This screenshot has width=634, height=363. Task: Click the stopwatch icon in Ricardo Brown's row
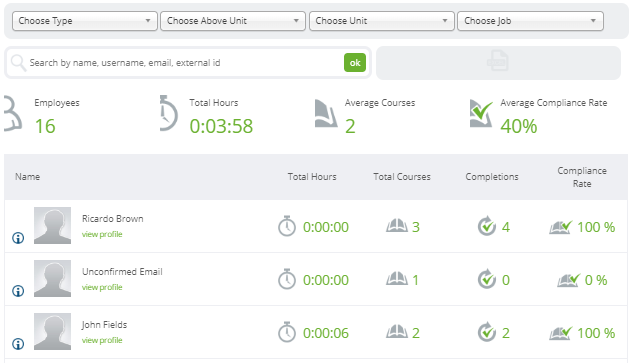(x=287, y=226)
